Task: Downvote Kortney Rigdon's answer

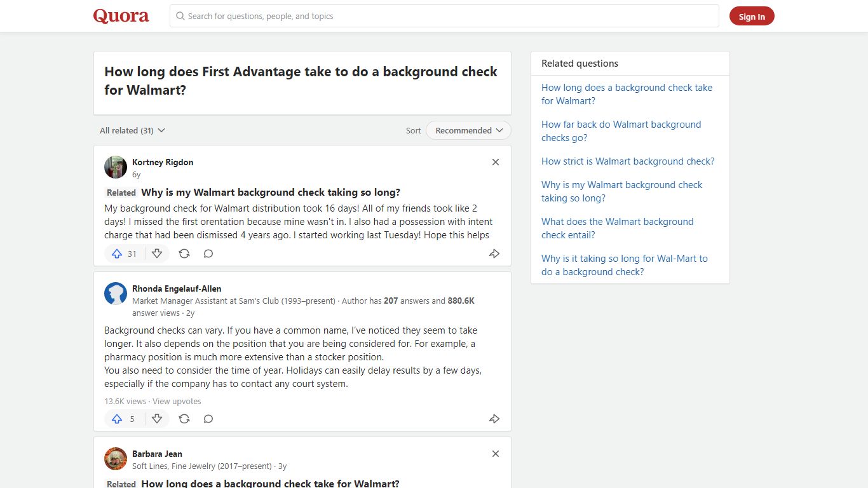Action: tap(157, 254)
